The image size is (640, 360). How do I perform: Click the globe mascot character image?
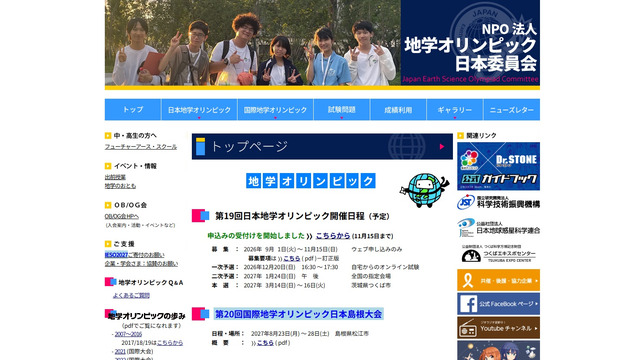pos(424,190)
